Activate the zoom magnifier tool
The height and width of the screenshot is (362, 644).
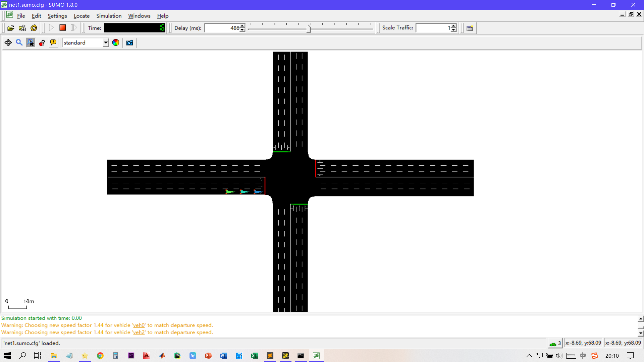coord(19,43)
